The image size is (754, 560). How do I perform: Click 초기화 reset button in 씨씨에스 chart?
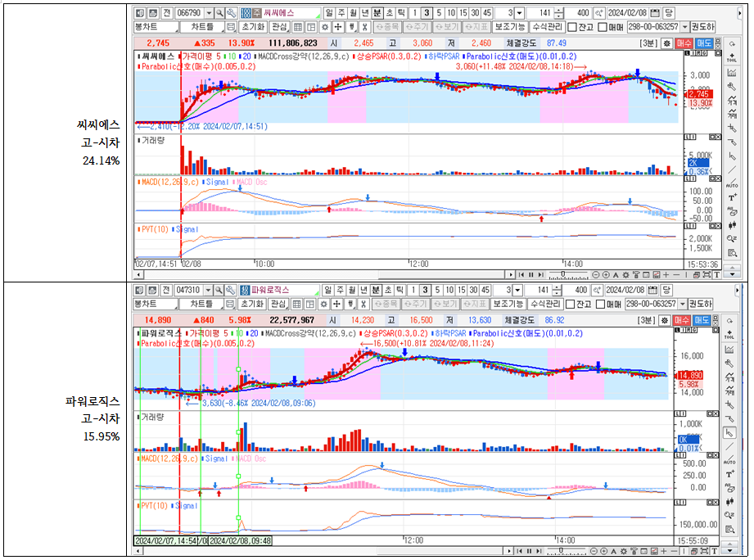253,27
